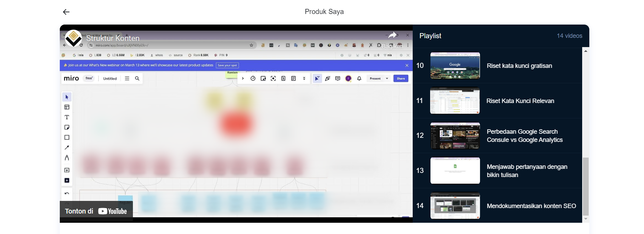Click the Present button in Miro

pyautogui.click(x=375, y=78)
